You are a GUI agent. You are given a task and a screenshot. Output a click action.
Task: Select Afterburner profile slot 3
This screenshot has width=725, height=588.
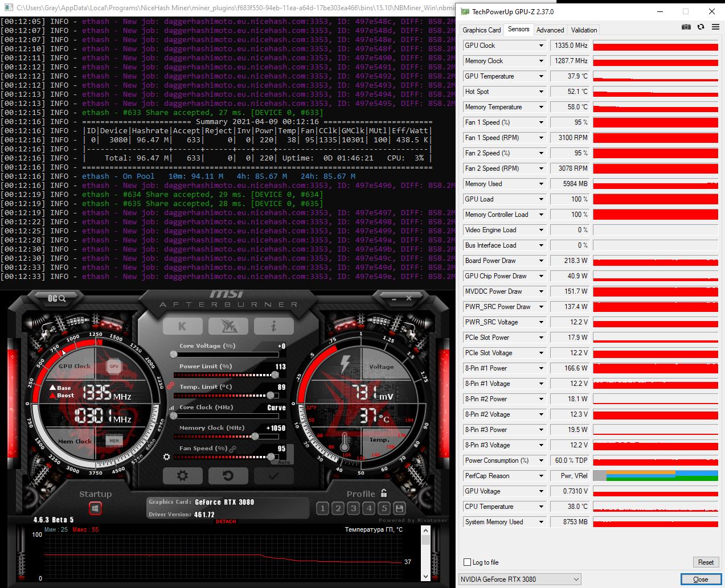tap(353, 508)
